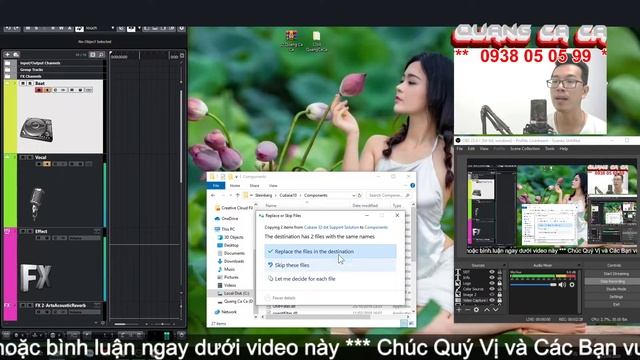
Task: Toggle monitor on the Beat track
Action: (47, 90)
